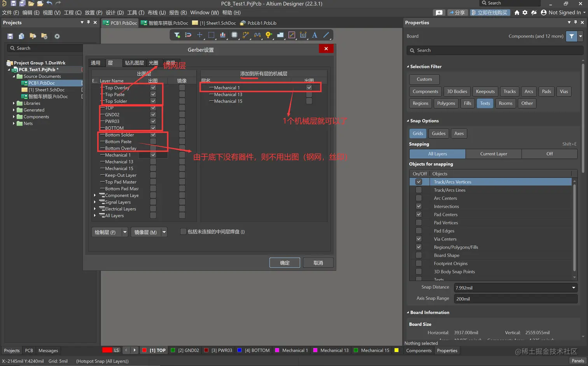Open Snap Distance dropdown
This screenshot has height=366, width=588.
click(574, 288)
